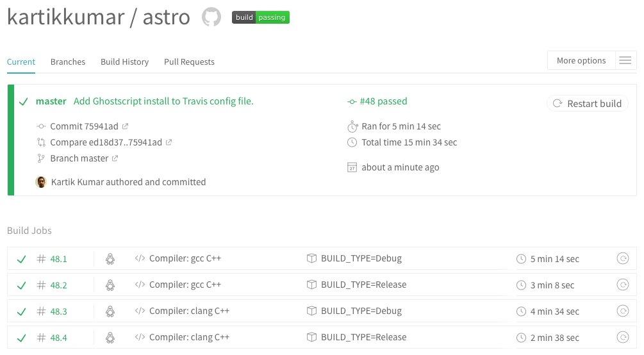Click the 4 min 34 sec duration
Screen dimensions: 644x355
pyautogui.click(x=554, y=311)
